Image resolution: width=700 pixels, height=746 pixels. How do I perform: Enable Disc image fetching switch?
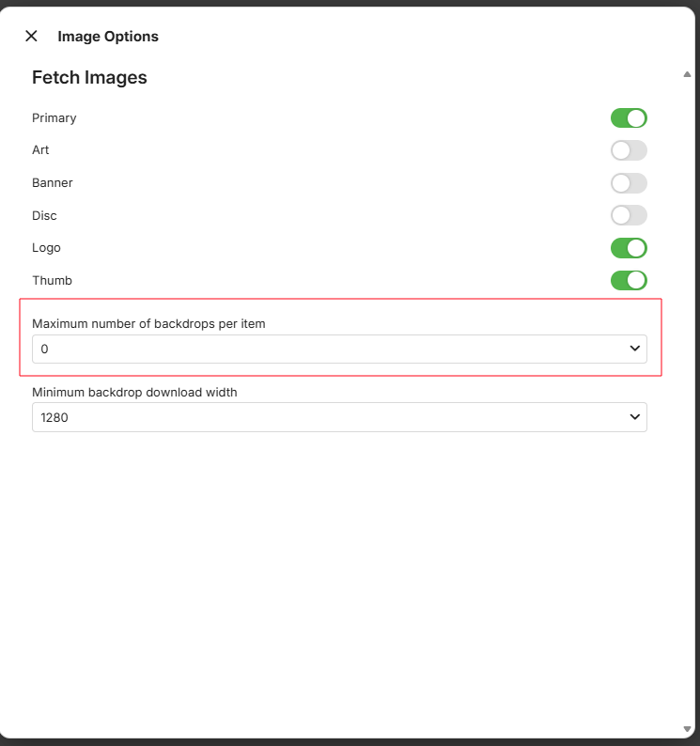coord(629,215)
